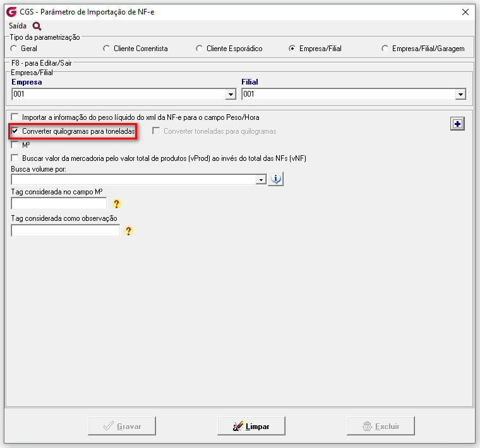480x448 pixels.
Task: Close the Parâmetro de Importação window
Action: [465, 12]
